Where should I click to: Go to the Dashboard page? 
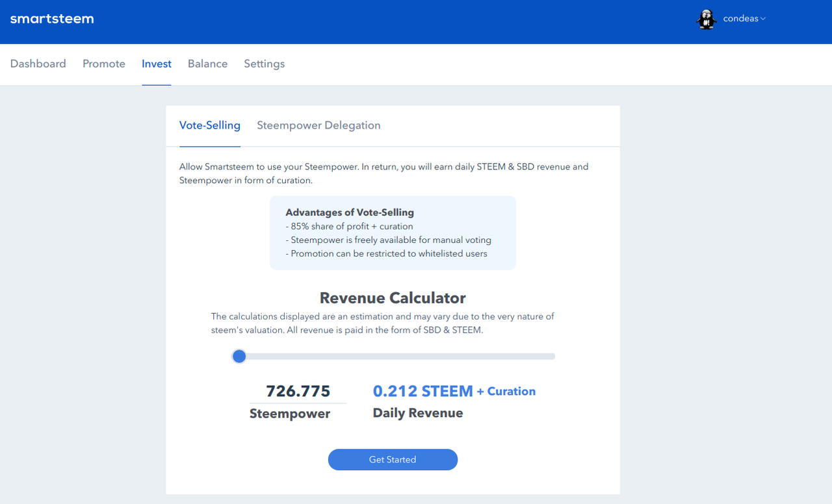point(38,64)
